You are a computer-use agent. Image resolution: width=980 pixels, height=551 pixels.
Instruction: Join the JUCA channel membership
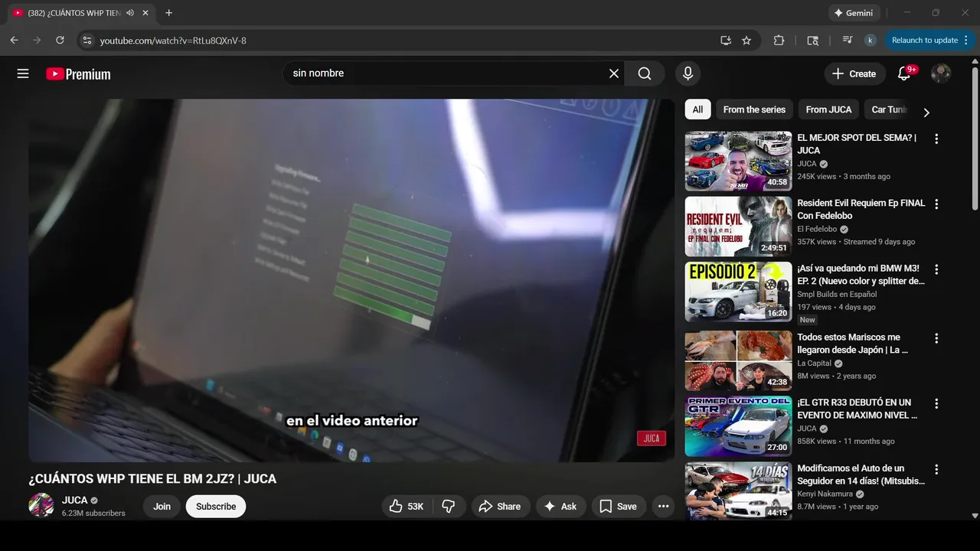point(162,506)
